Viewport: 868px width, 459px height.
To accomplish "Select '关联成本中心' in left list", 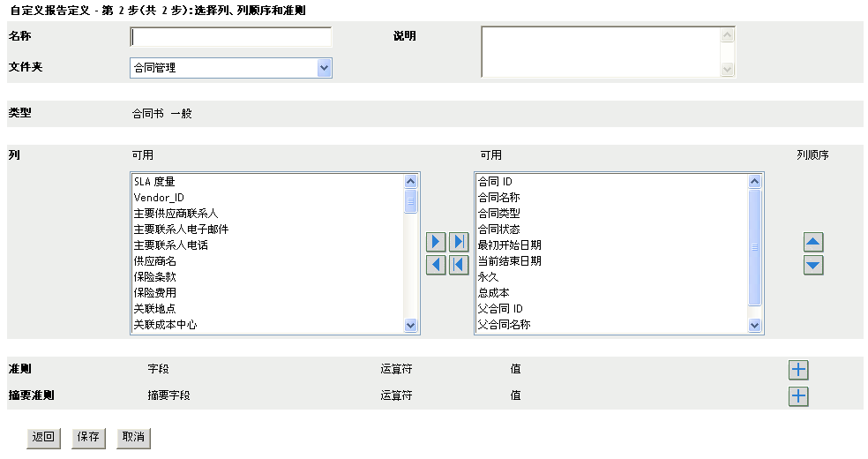I will click(268, 325).
